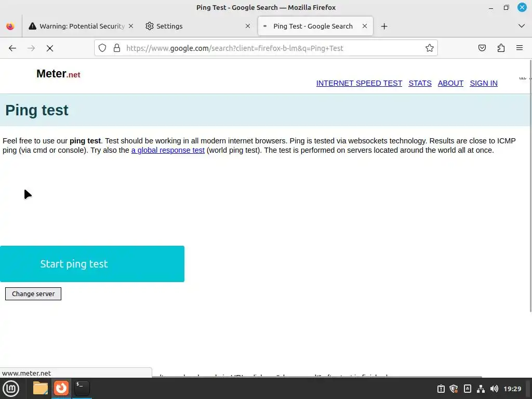Minimize the Firefox window
Viewport: 532px width, 399px height.
491,7
